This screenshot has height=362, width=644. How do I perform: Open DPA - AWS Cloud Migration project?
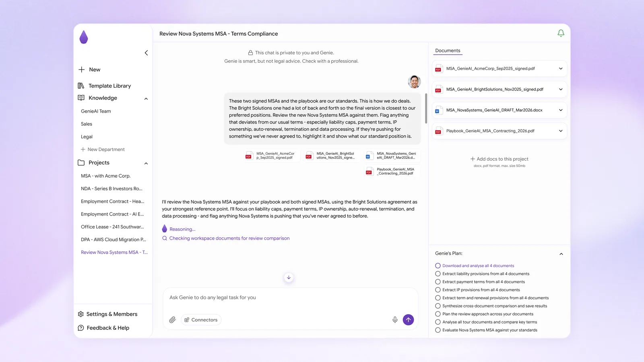(114, 240)
